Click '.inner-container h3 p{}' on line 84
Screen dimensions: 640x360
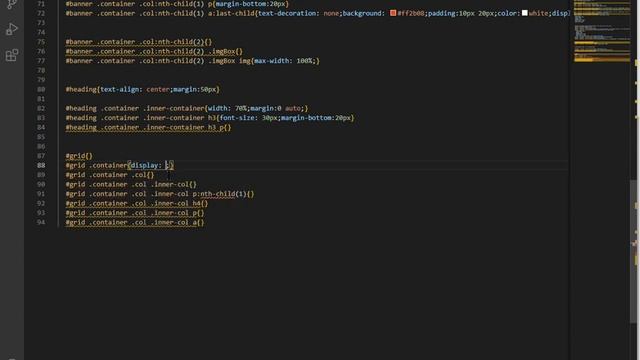coord(187,127)
